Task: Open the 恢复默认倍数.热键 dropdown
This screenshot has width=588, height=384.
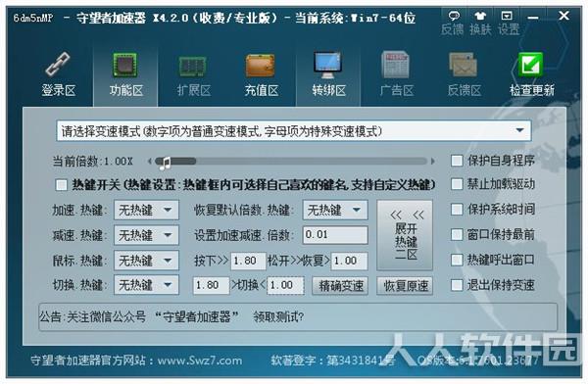Action: [335, 210]
